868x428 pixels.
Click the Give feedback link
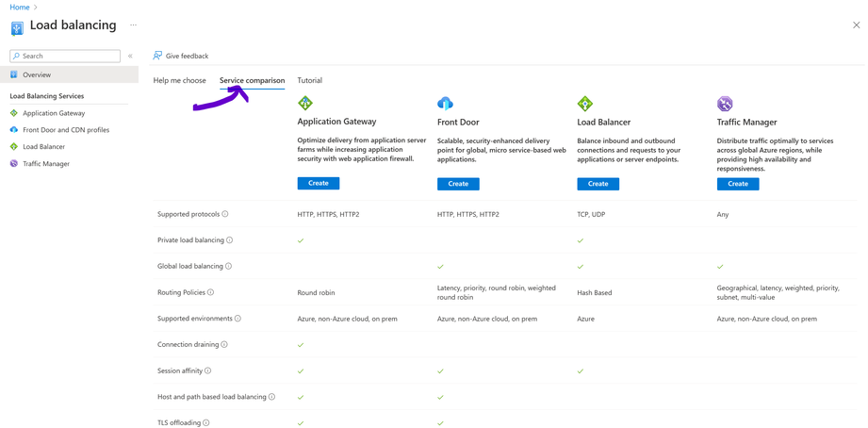188,56
